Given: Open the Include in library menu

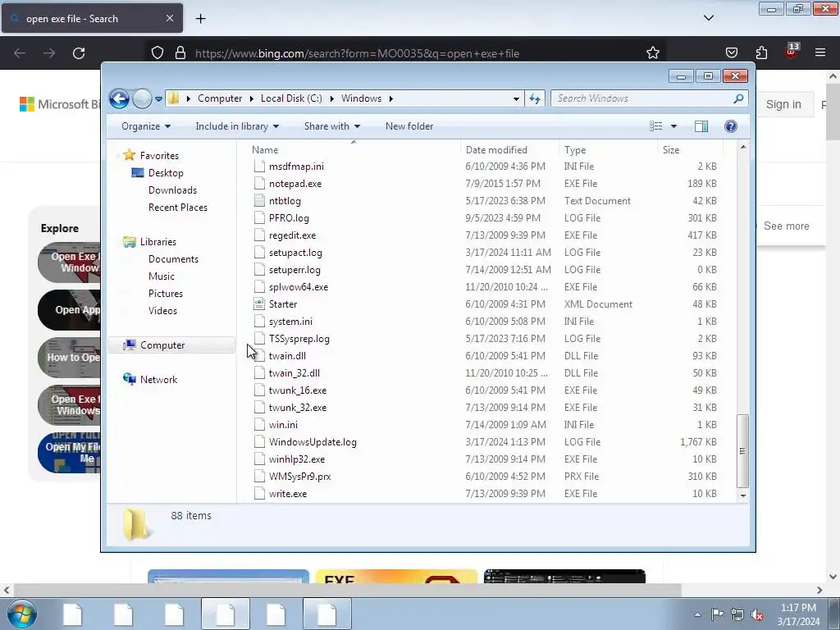Looking at the screenshot, I should click(237, 126).
